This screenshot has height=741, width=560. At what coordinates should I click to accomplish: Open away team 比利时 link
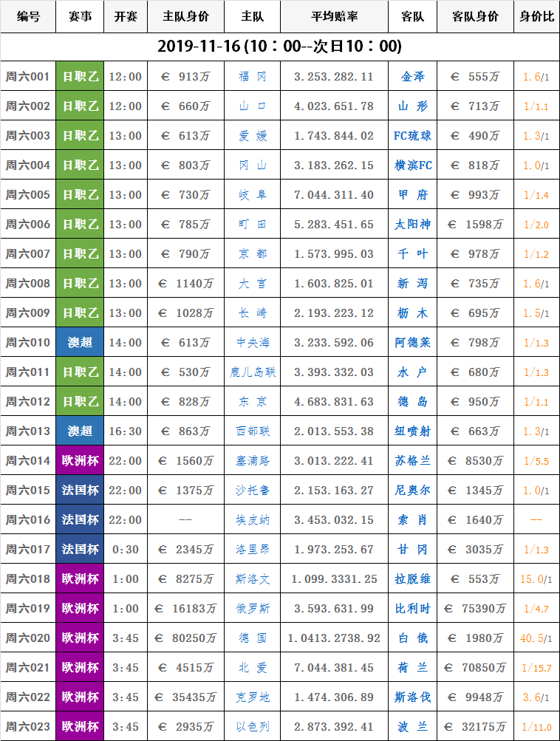413,609
